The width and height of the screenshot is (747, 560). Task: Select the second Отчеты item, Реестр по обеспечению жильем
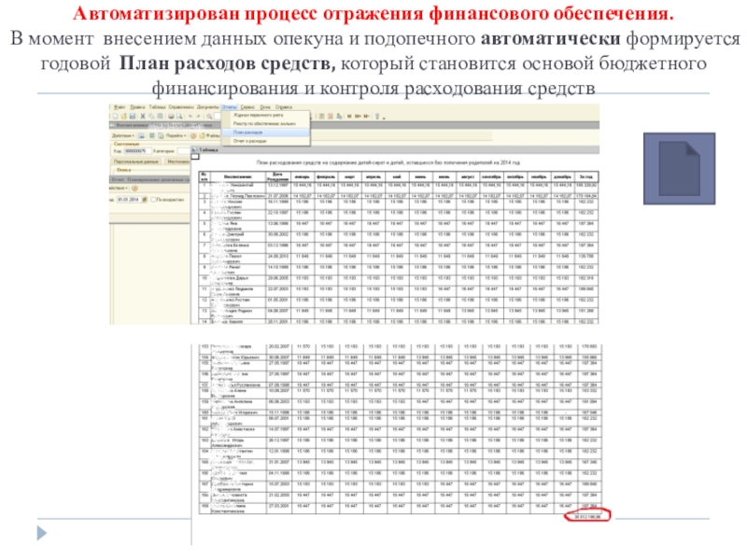coord(265,124)
